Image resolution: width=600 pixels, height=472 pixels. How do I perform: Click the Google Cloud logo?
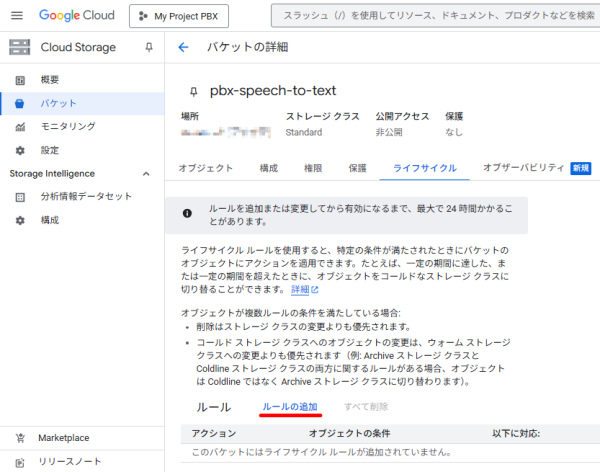78,16
